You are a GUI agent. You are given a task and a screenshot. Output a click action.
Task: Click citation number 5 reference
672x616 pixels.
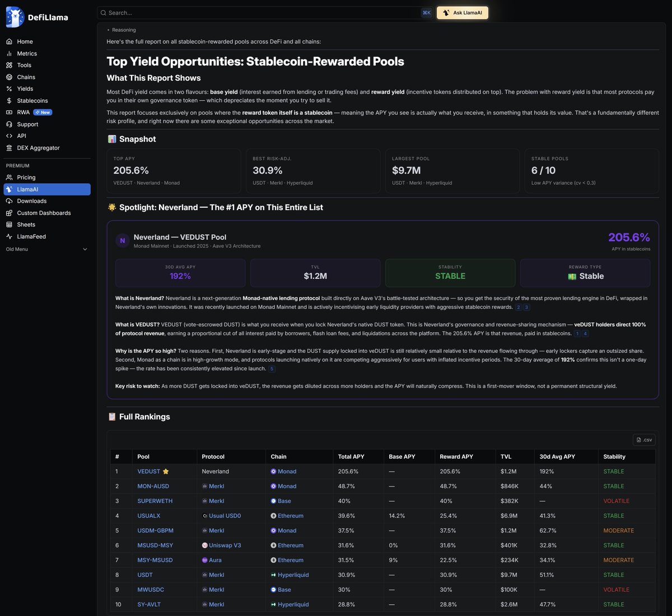(x=272, y=369)
